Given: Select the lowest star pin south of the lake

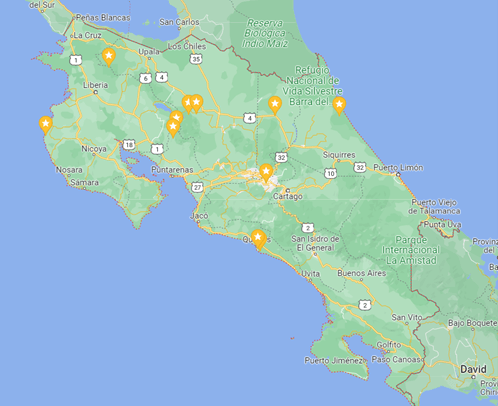Looking at the screenshot, I should pyautogui.click(x=173, y=128).
